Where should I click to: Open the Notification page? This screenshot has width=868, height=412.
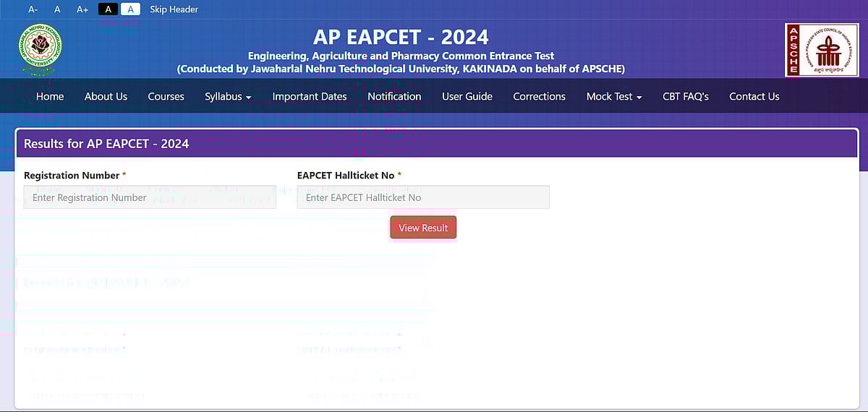click(394, 96)
